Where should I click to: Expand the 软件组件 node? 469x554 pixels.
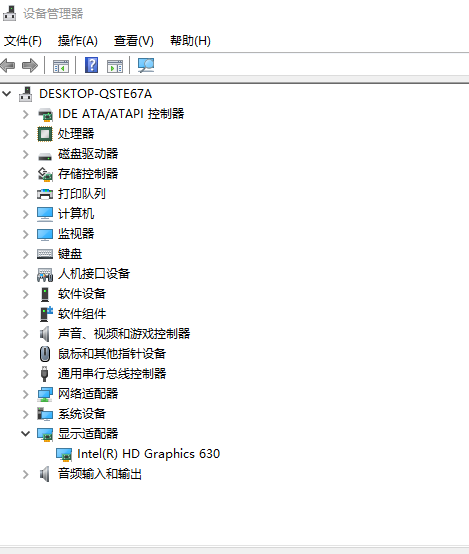25,314
